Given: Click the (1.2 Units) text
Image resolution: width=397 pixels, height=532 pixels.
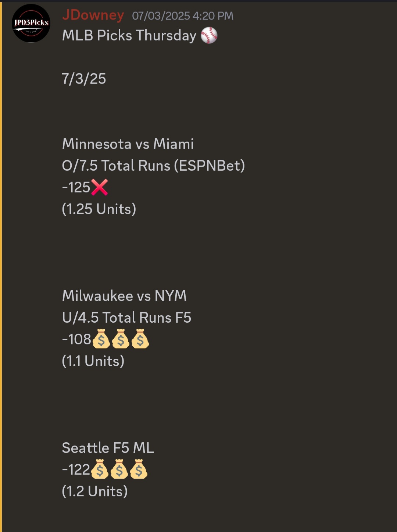Looking at the screenshot, I should [x=95, y=491].
